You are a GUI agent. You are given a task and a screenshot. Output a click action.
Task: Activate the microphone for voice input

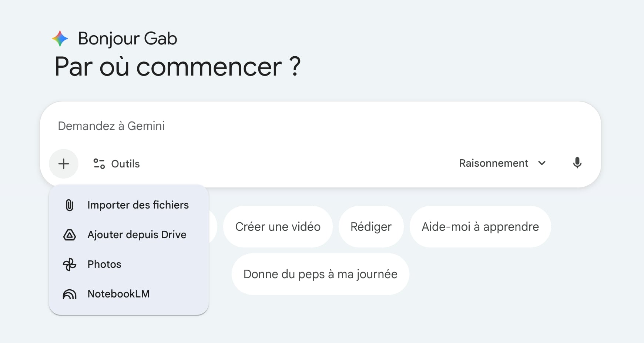(x=577, y=163)
